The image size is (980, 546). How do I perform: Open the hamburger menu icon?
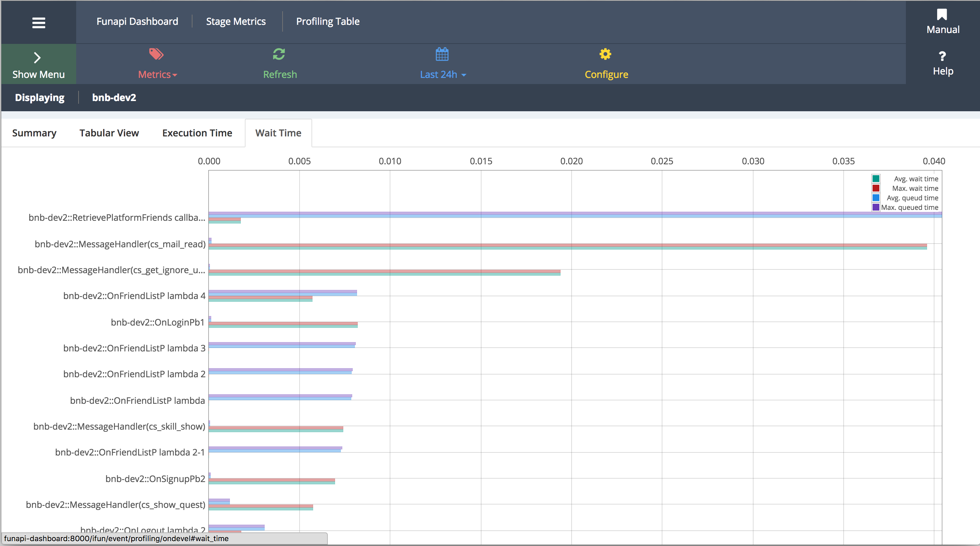coord(38,22)
